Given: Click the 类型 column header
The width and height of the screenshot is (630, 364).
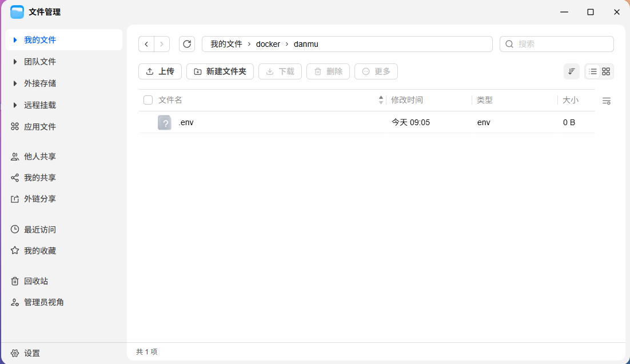Looking at the screenshot, I should [485, 100].
